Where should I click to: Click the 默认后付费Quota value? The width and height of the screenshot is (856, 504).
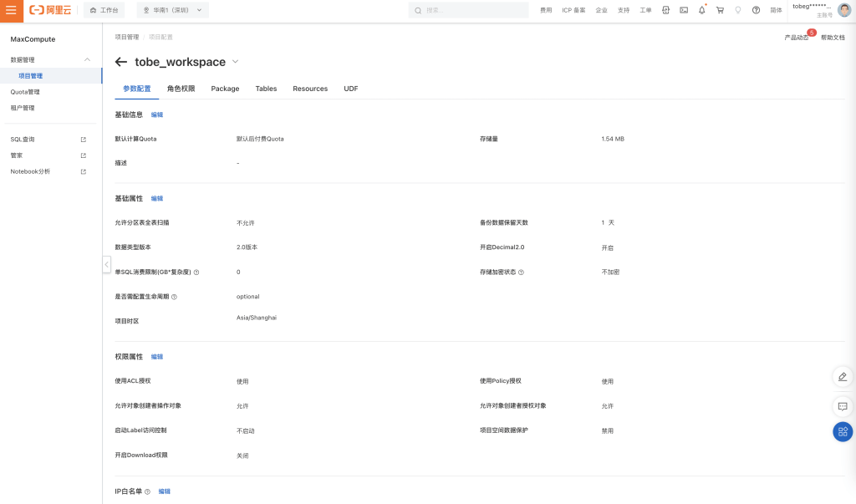[260, 140]
